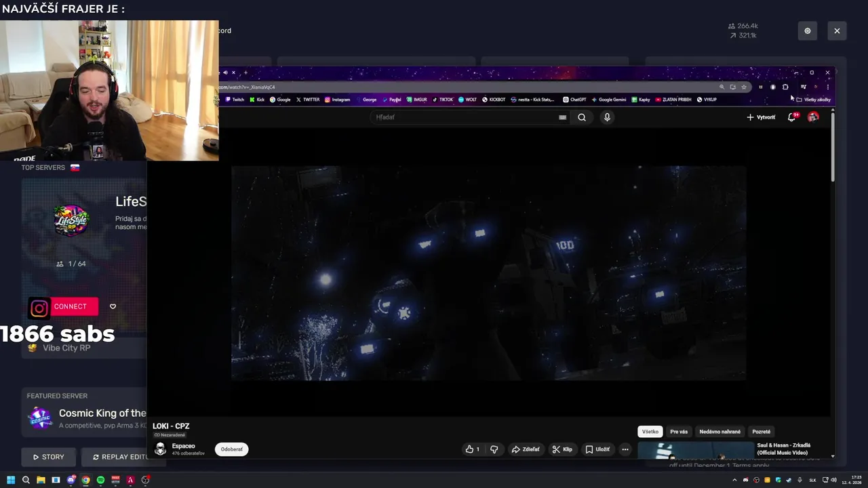868x488 pixels.
Task: Open the Google bookmark
Action: (280, 100)
